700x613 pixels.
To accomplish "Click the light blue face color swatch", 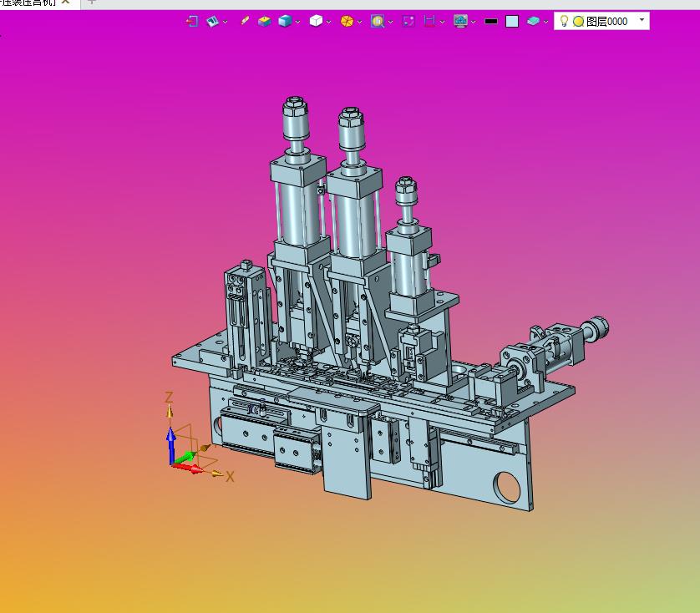I will [x=512, y=22].
